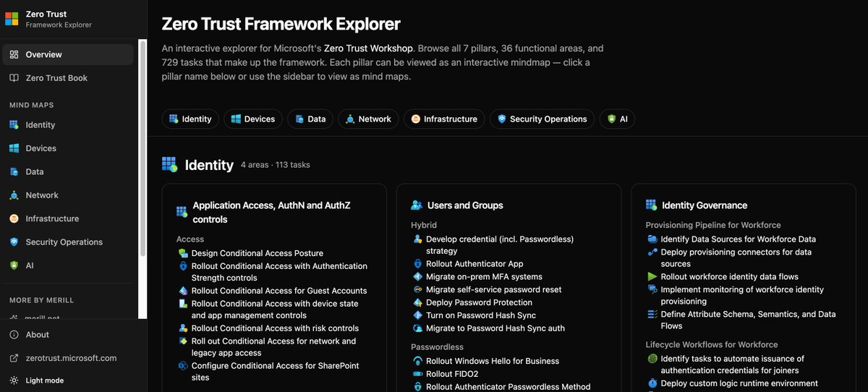Click Rollout Authenticator App icon
The height and width of the screenshot is (392, 868).
pos(418,264)
